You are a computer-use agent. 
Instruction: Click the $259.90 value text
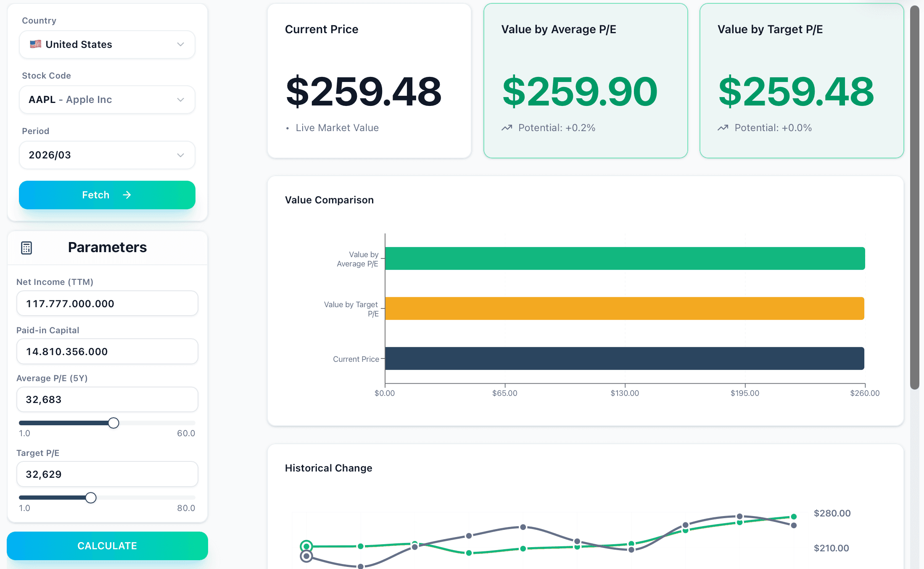coord(580,92)
